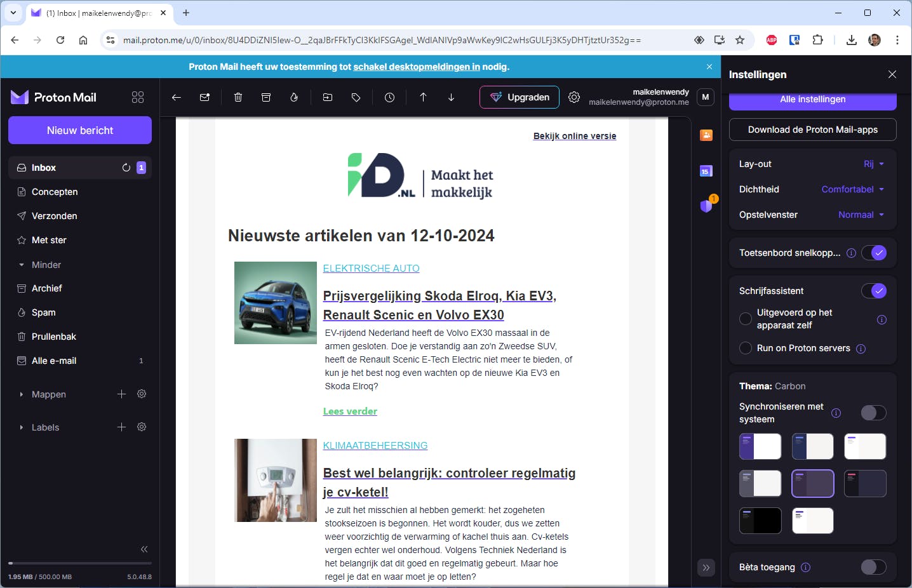Archive this message toolbar icon
The image size is (912, 588).
[266, 97]
